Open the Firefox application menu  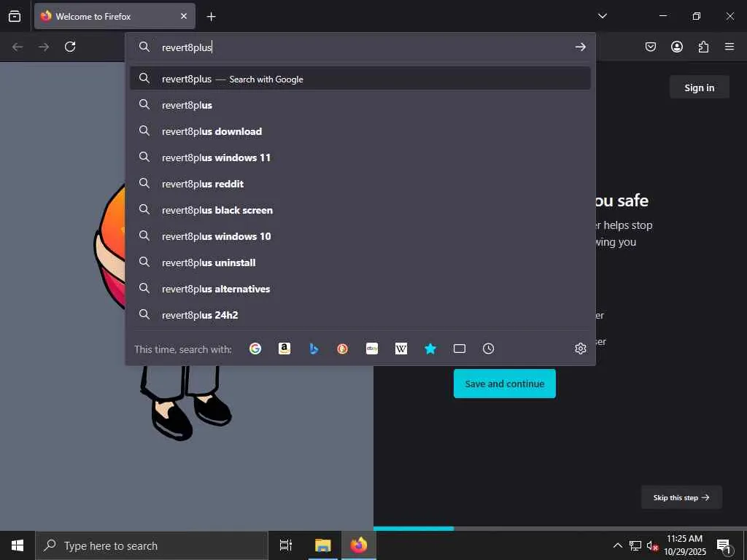click(x=729, y=47)
